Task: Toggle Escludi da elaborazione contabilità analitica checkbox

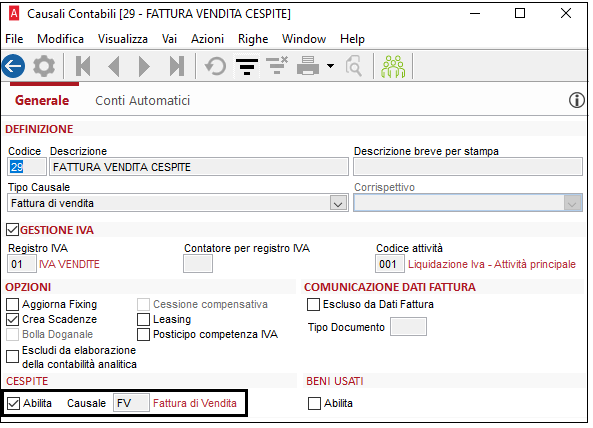Action: (x=12, y=356)
